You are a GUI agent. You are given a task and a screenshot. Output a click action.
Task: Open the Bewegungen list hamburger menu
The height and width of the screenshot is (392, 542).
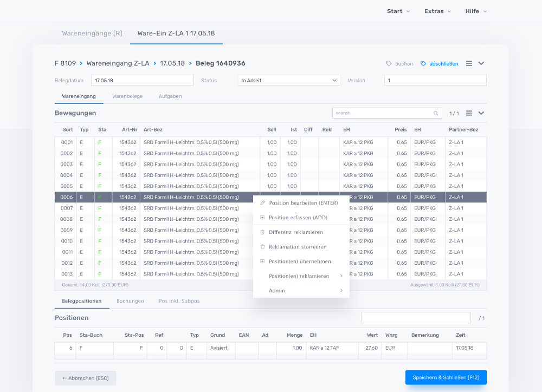pyautogui.click(x=469, y=113)
